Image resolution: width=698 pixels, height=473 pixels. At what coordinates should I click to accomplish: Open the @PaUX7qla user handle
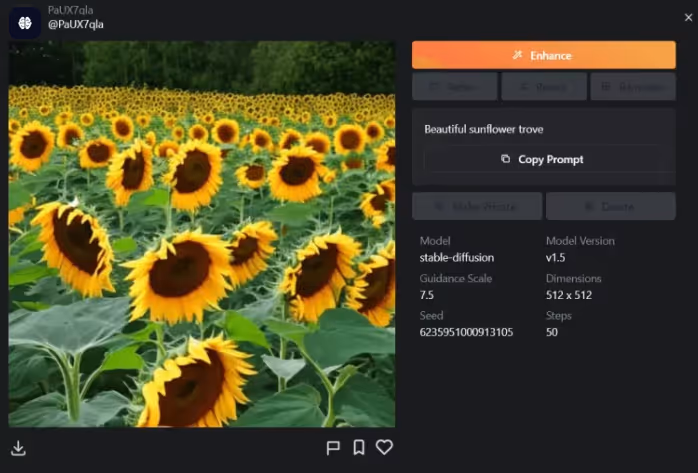click(x=76, y=24)
